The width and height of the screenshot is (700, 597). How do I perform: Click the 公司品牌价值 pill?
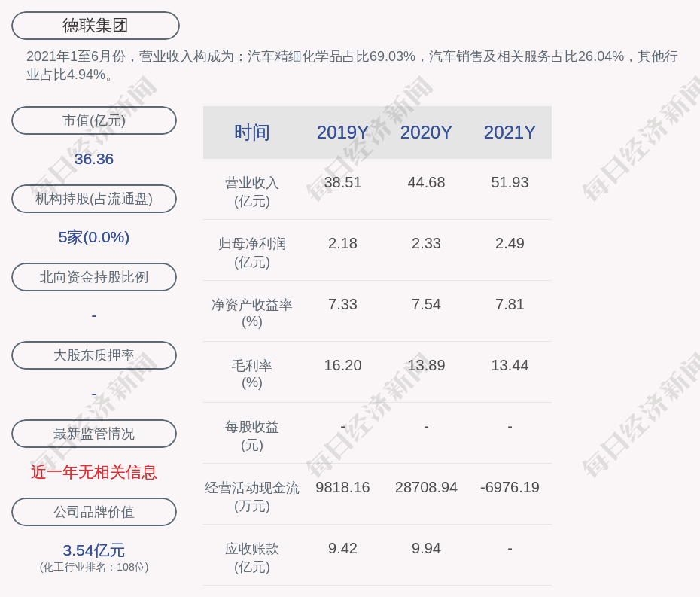94,512
